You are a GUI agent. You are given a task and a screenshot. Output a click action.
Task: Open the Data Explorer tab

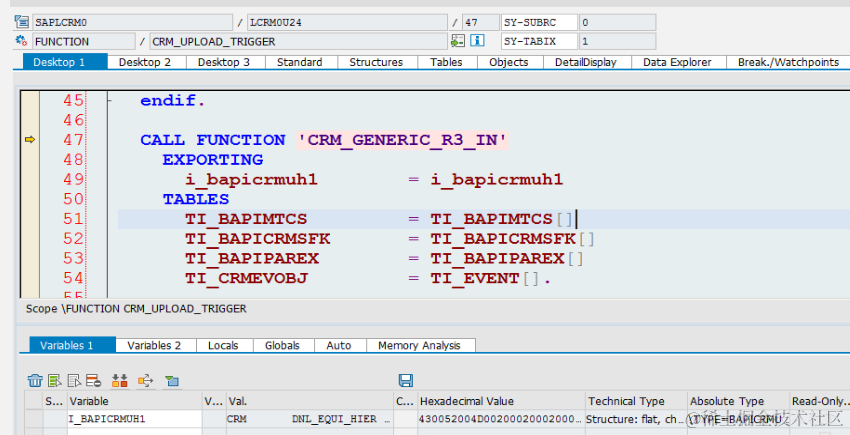pos(677,62)
